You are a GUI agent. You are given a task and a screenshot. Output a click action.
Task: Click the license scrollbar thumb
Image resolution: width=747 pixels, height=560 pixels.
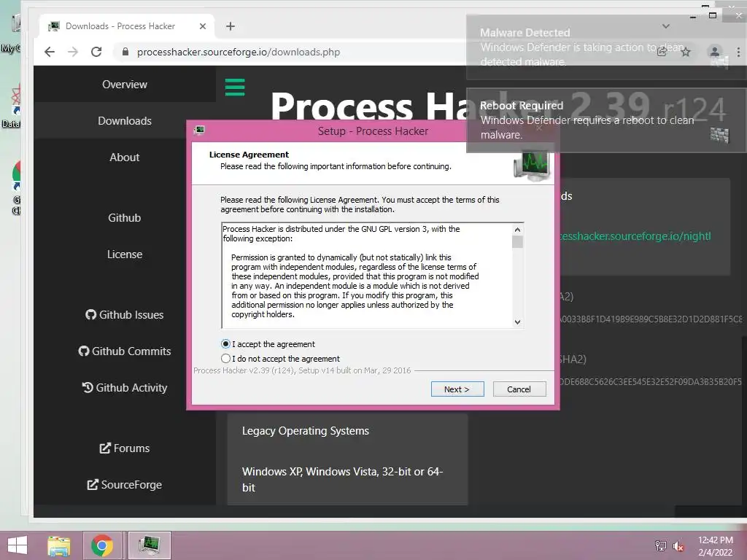pyautogui.click(x=517, y=242)
